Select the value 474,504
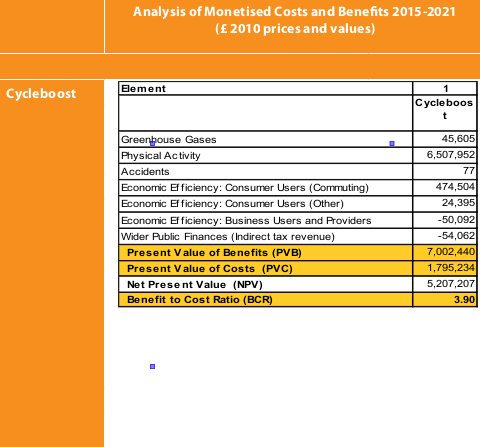Viewport: 480px width, 447px height. [x=455, y=187]
